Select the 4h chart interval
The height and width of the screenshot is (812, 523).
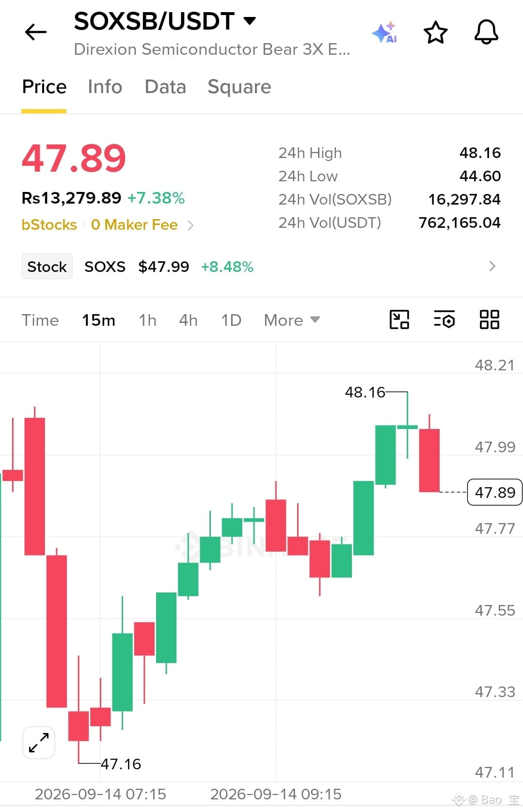188,320
